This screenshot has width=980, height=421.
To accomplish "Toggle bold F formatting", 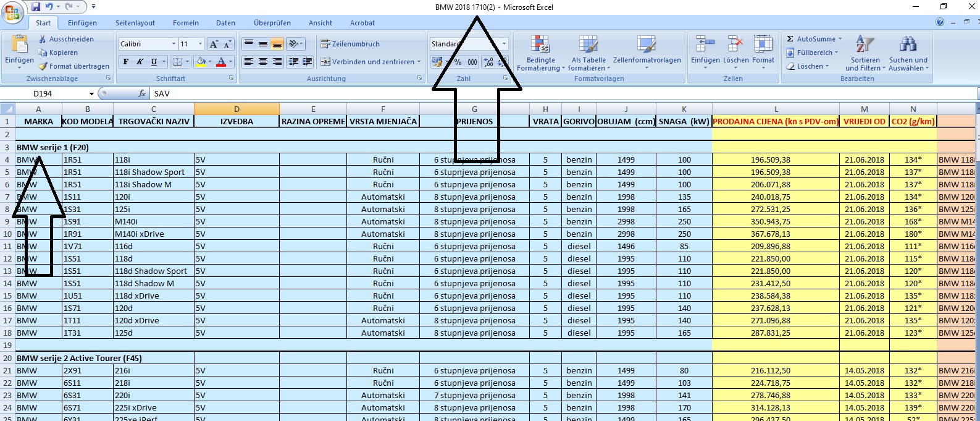I will click(x=126, y=62).
